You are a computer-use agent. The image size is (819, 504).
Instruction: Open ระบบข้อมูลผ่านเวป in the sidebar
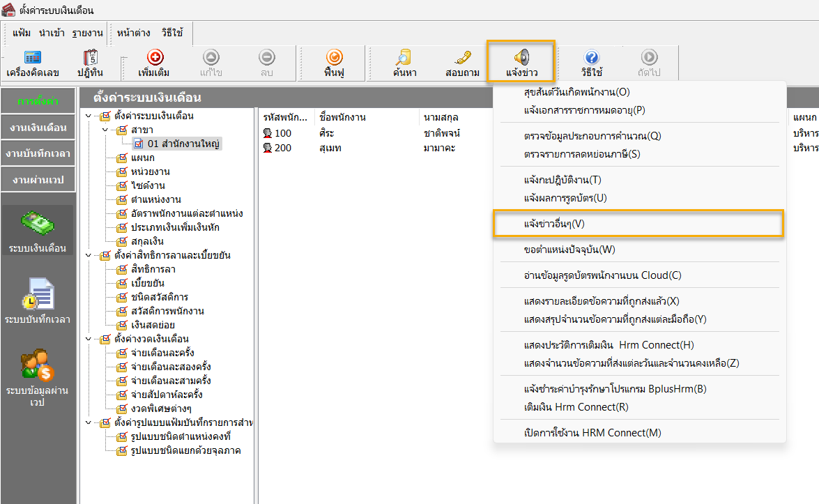click(38, 376)
